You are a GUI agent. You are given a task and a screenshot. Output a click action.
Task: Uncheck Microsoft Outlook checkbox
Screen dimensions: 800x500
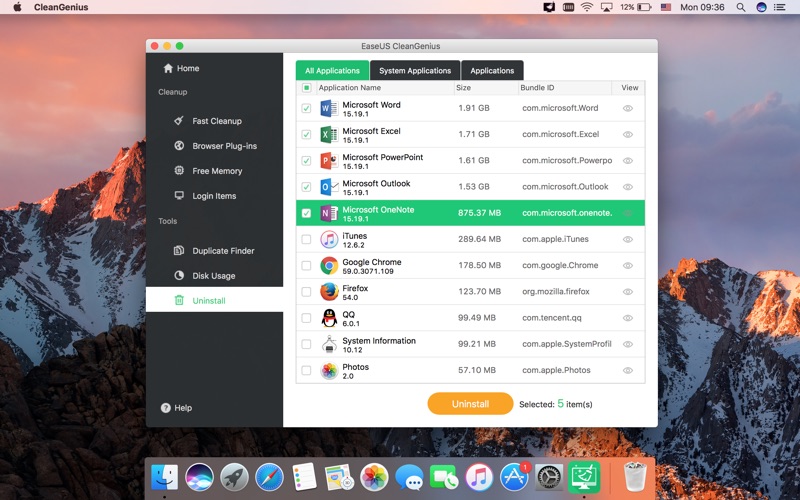click(x=306, y=187)
